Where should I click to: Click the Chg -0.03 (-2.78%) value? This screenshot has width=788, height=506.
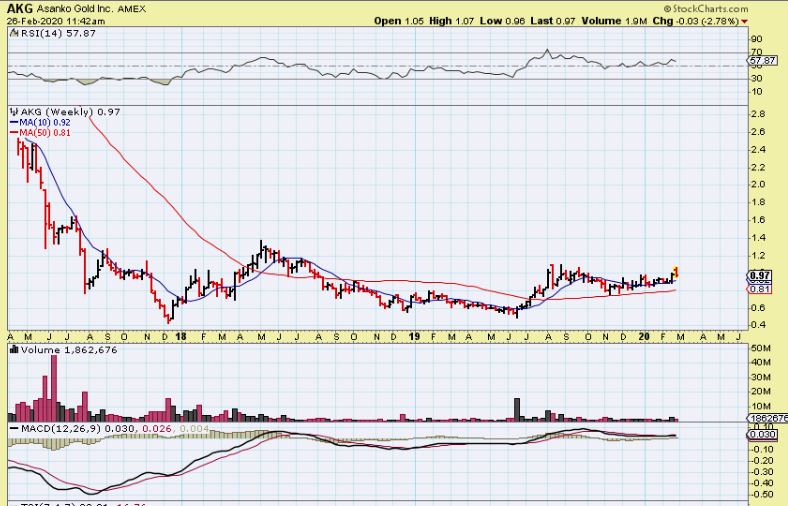click(x=696, y=21)
